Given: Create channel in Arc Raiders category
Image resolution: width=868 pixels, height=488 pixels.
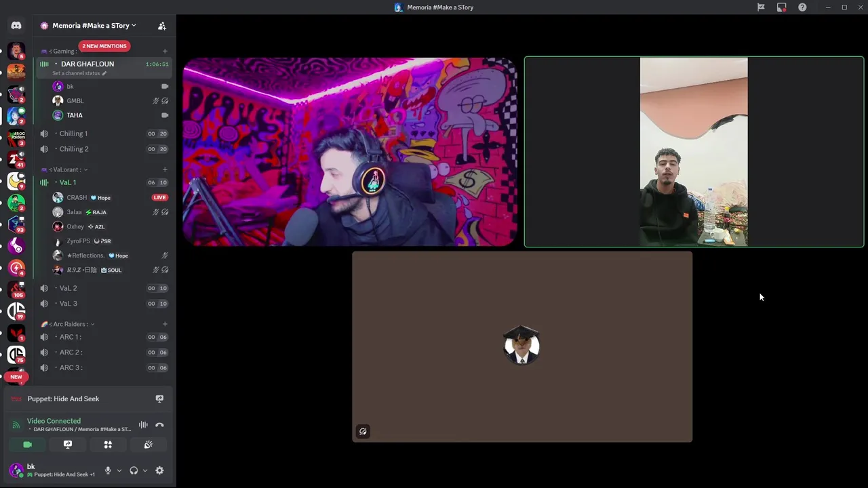Looking at the screenshot, I should (165, 324).
